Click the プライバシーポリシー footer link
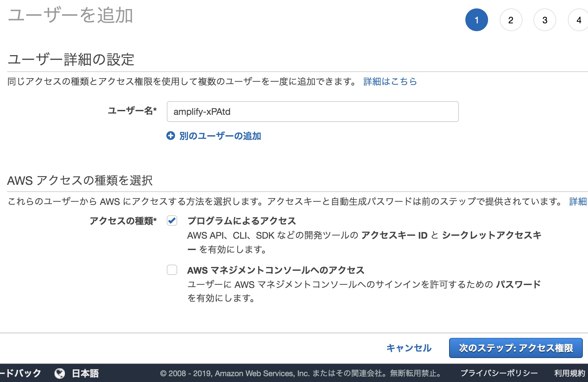Screen dimensions: 588x382 [x=499, y=373]
